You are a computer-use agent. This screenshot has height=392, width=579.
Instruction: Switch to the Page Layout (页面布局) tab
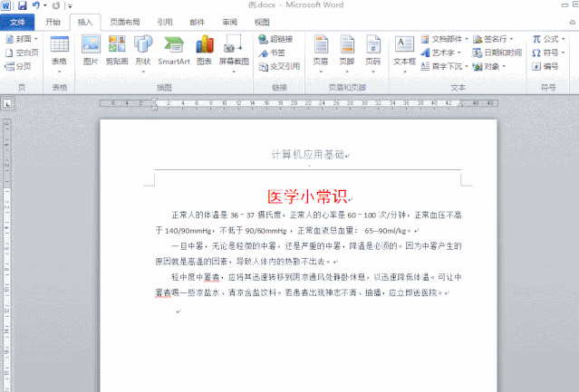[125, 22]
